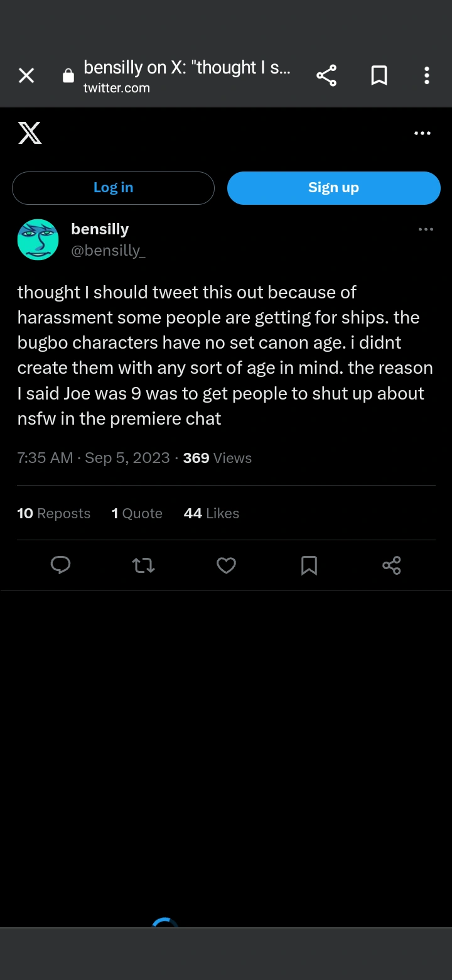Image resolution: width=452 pixels, height=980 pixels.
Task: Expand the tweet's more options menu
Action: (x=426, y=229)
